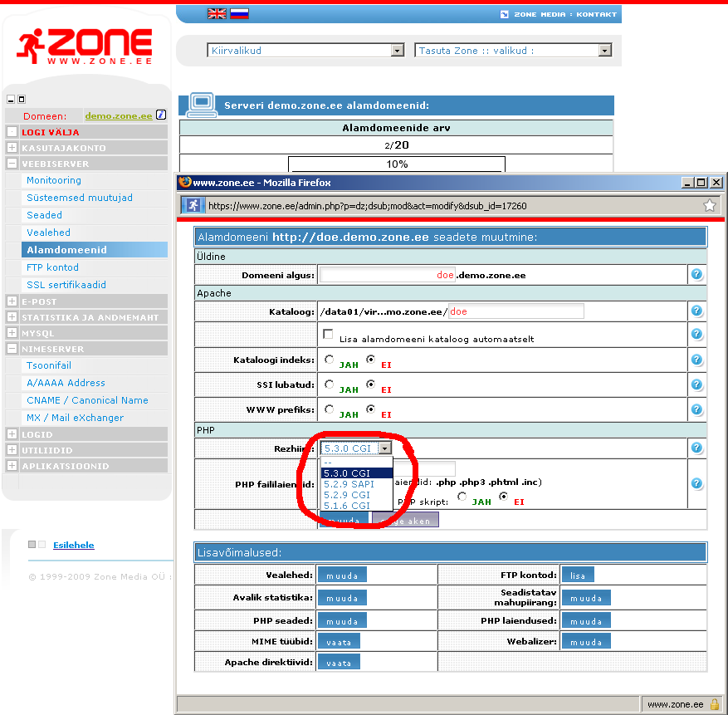Viewport: 728px width, 715px height.
Task: Bookmark page with the star icon
Action: click(x=710, y=205)
